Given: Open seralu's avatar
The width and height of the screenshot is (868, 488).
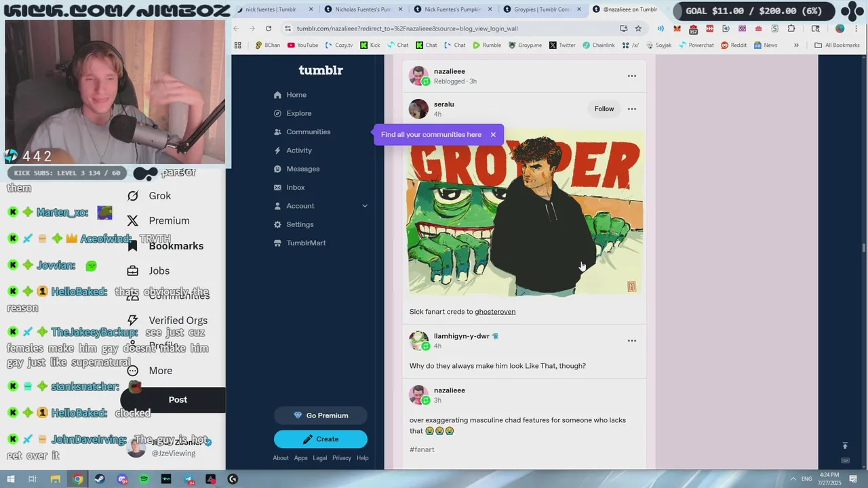Looking at the screenshot, I should point(418,108).
